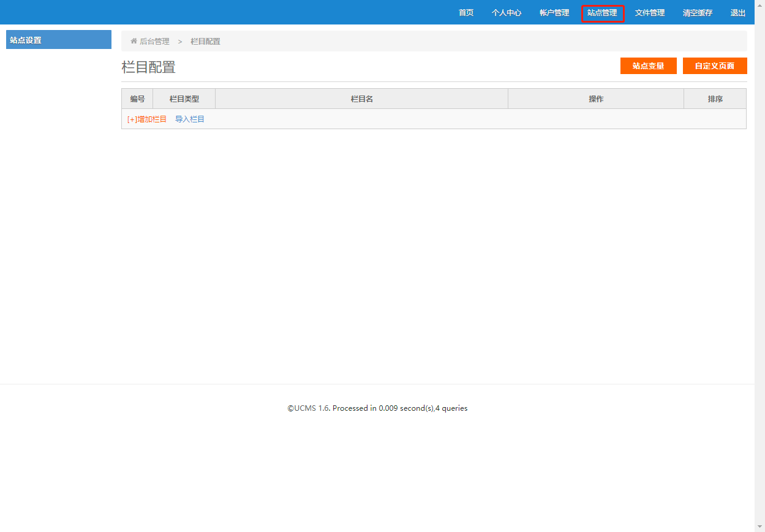765x532 pixels.
Task: Open the 站点变量 orange button
Action: [649, 66]
